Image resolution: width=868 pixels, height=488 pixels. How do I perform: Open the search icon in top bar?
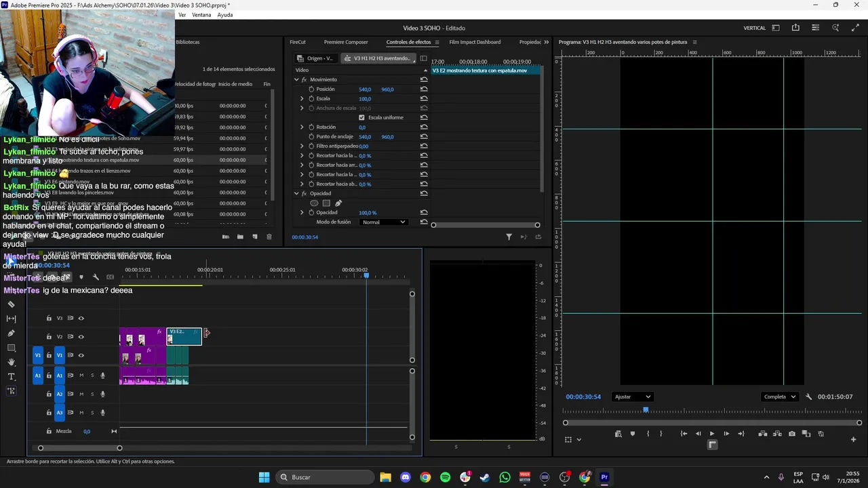pos(835,28)
